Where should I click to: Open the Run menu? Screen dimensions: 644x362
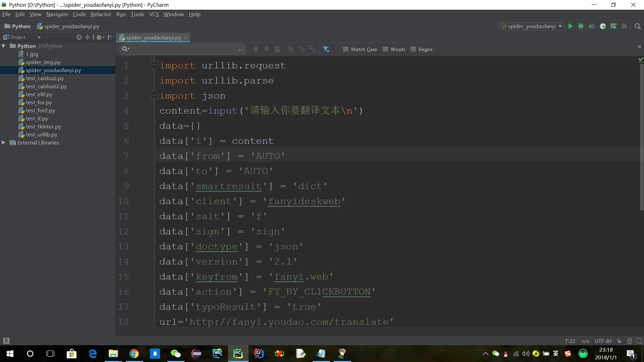[121, 14]
